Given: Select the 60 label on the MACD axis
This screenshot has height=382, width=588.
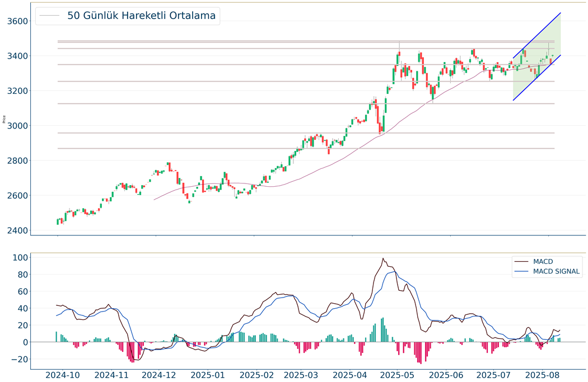Looking at the screenshot, I should pos(23,291).
